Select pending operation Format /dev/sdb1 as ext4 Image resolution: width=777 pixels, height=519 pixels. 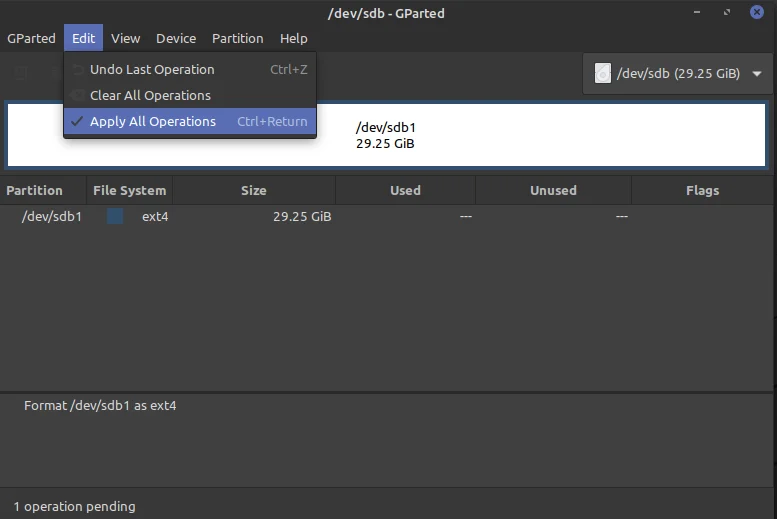click(x=100, y=405)
